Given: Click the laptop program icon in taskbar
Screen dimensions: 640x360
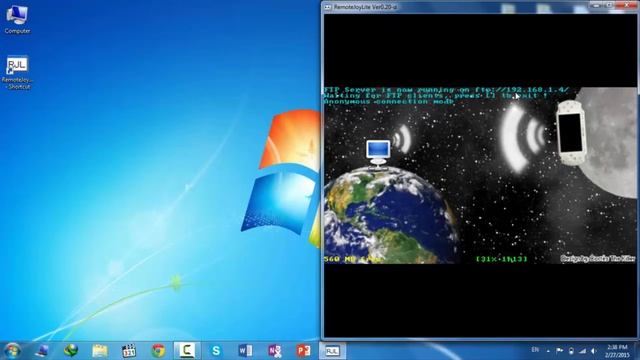Looking at the screenshot, I should pyautogui.click(x=42, y=351).
